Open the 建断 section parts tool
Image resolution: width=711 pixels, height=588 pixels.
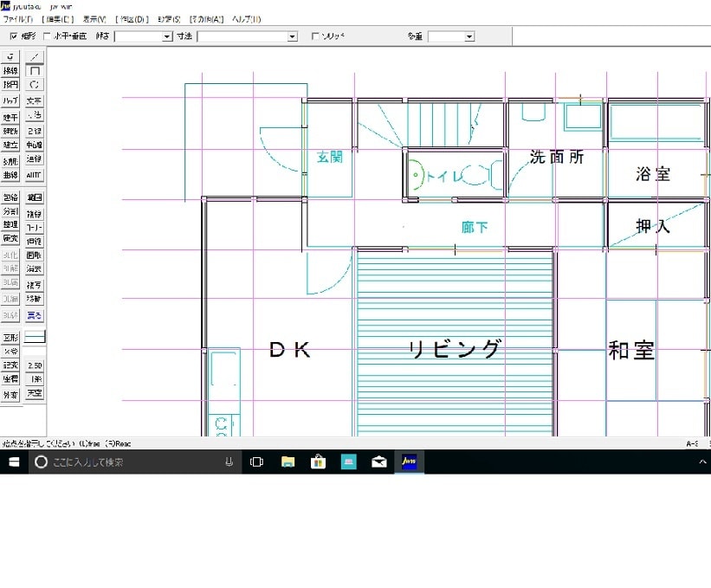coord(10,131)
